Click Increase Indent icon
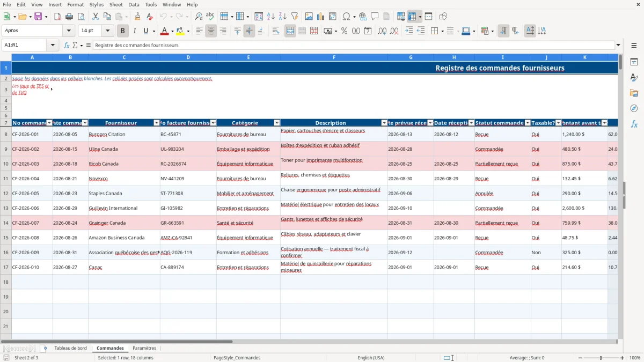This screenshot has height=362, width=644. [x=409, y=31]
